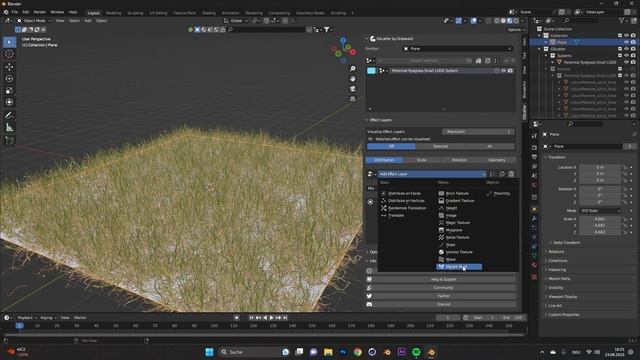Image resolution: width=640 pixels, height=360 pixels.
Task: Select the Rotate tool
Action: point(9,78)
